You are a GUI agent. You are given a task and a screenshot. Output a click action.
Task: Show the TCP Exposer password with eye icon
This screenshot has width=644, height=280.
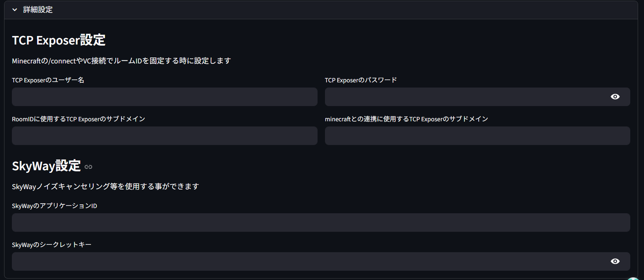click(615, 97)
